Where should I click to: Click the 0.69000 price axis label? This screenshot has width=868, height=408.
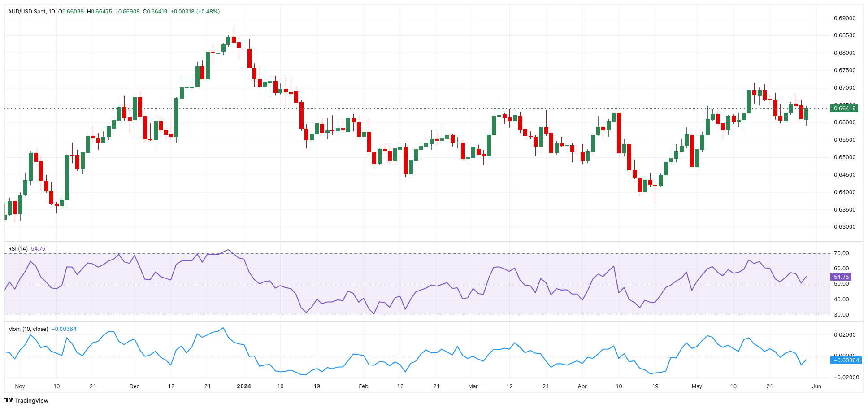point(845,18)
